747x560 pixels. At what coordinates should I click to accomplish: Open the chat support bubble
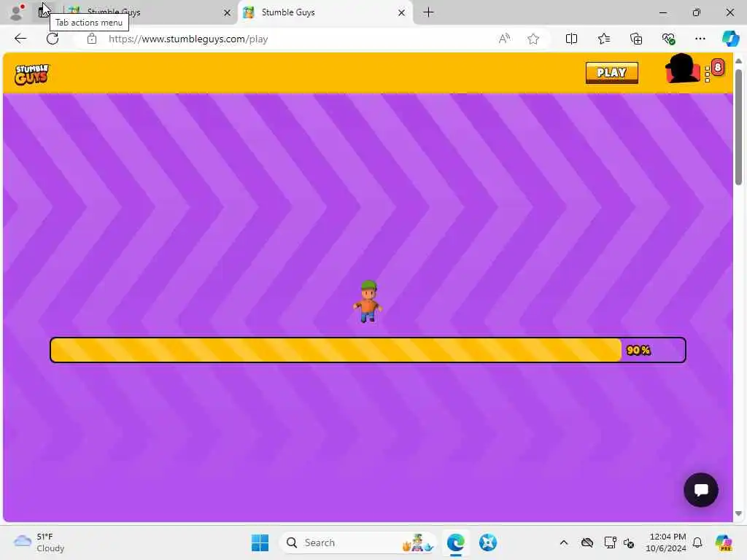coord(701,489)
